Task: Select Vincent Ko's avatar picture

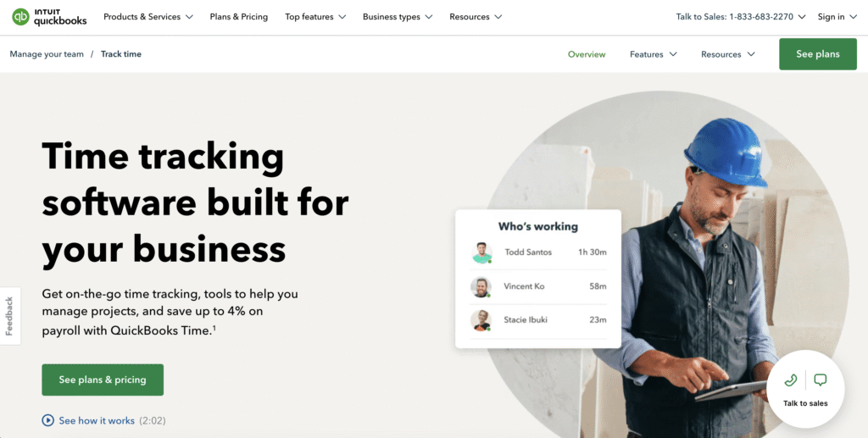Action: (481, 287)
